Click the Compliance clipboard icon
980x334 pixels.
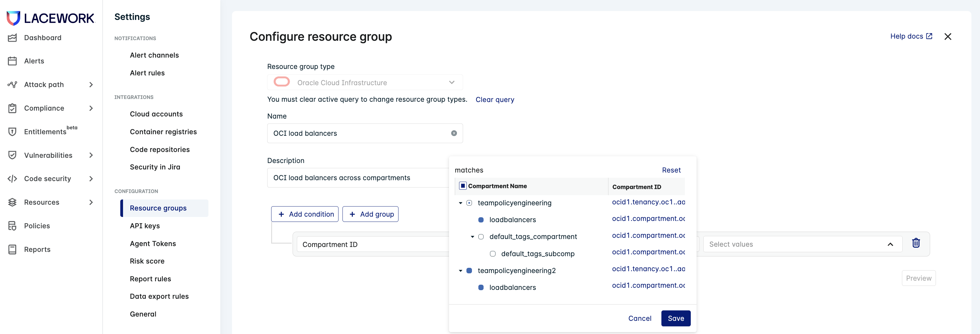[12, 108]
